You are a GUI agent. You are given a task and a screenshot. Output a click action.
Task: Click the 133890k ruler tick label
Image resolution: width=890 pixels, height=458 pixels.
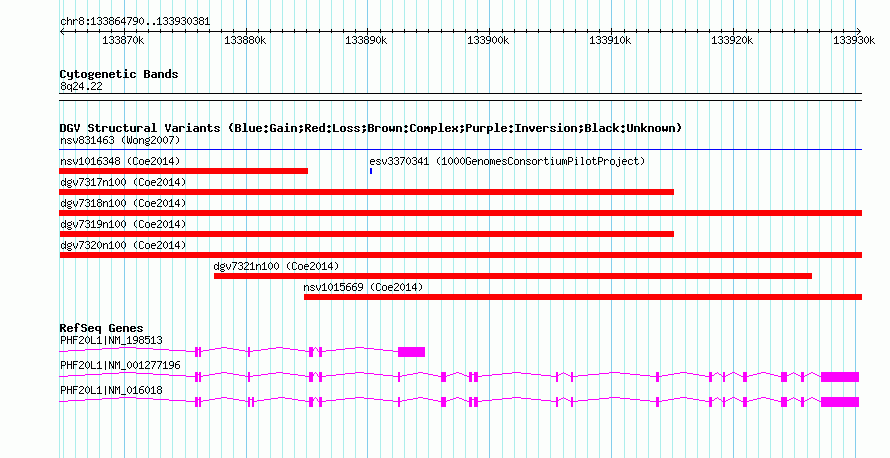pos(366,40)
